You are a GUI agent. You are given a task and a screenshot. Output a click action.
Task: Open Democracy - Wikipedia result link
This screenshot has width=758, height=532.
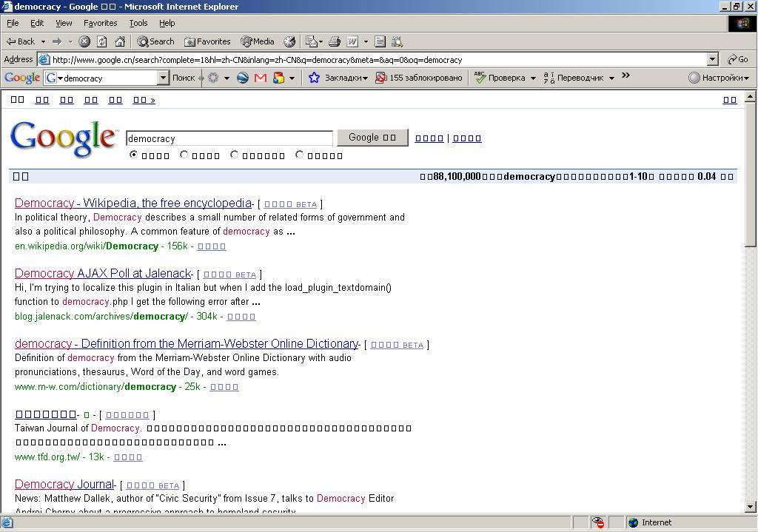[x=133, y=203]
